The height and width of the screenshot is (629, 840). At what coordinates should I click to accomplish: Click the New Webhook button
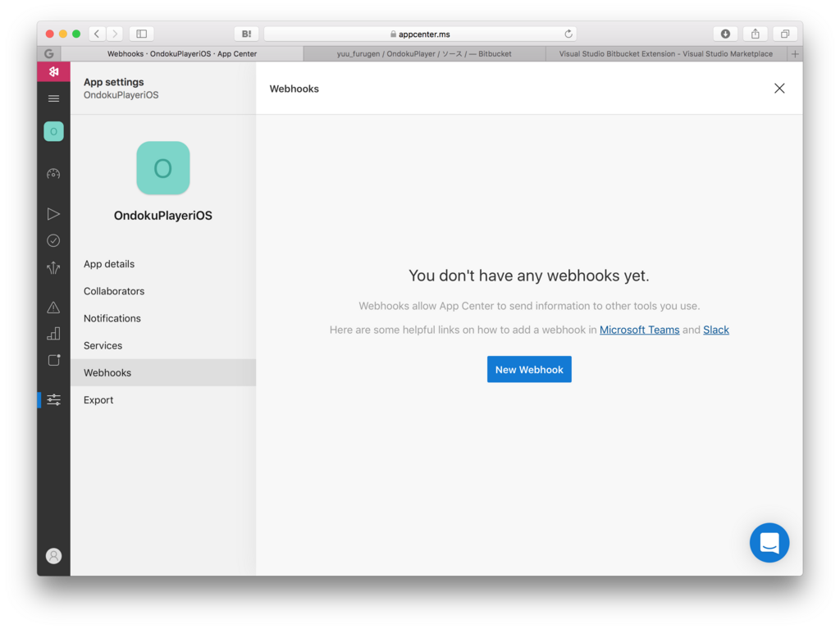[x=529, y=369]
